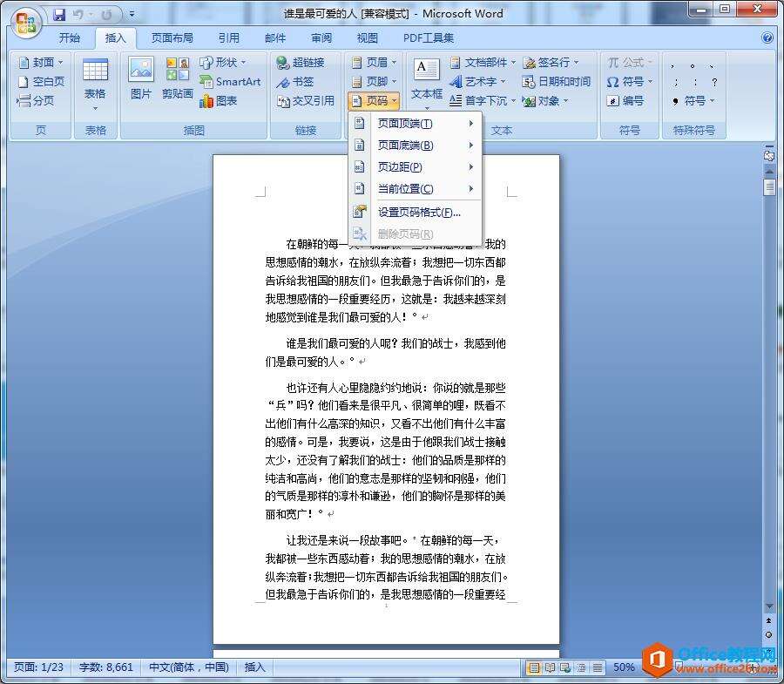The width and height of the screenshot is (784, 684).
Task: Switch to the PDF工具集 tab
Action: pos(429,38)
